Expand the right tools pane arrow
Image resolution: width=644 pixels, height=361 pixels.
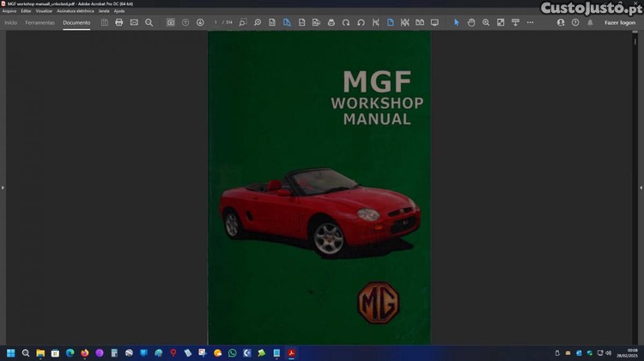641,187
